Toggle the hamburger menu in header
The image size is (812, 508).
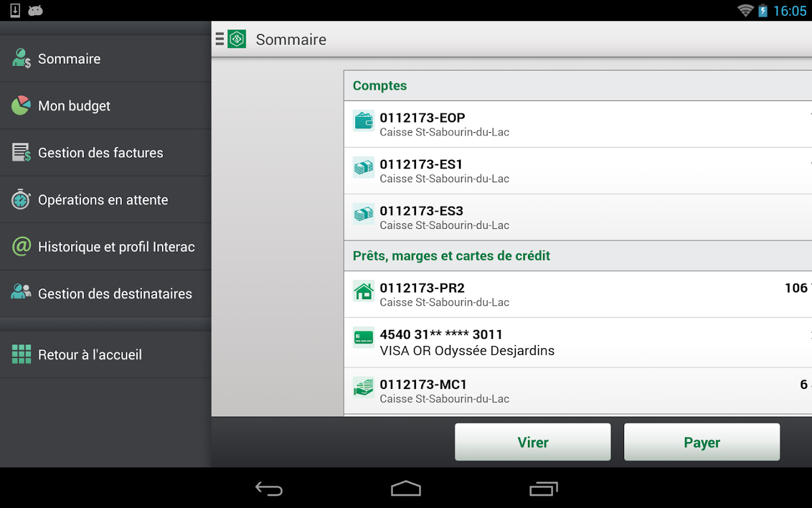(220, 39)
